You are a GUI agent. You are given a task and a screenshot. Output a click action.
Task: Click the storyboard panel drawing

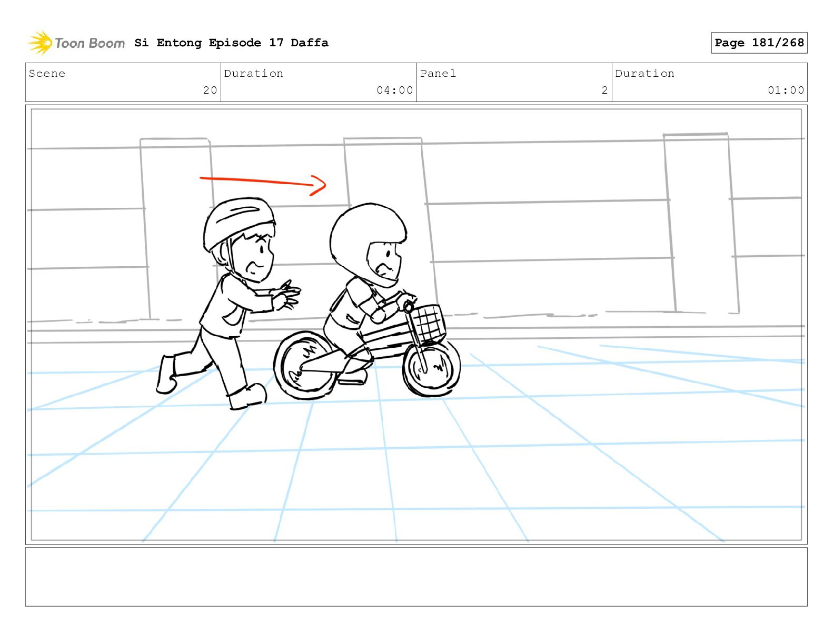click(x=416, y=325)
